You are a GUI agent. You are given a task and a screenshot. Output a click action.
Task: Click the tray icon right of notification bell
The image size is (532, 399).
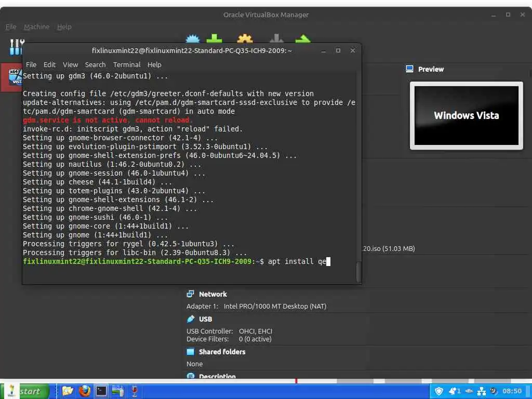coord(469,391)
